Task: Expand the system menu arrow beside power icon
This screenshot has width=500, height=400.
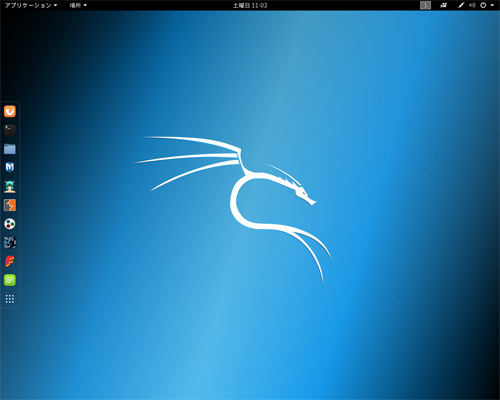Action: point(492,5)
